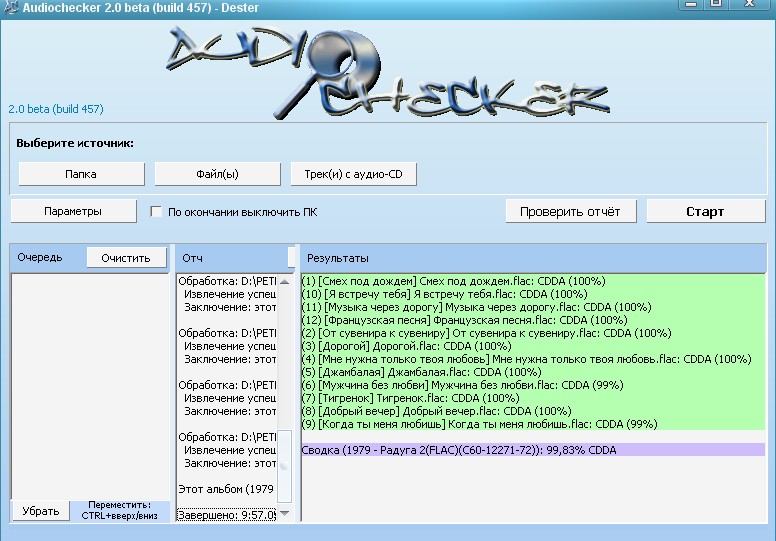Open Параметры settings
The height and width of the screenshot is (541, 776).
73,211
